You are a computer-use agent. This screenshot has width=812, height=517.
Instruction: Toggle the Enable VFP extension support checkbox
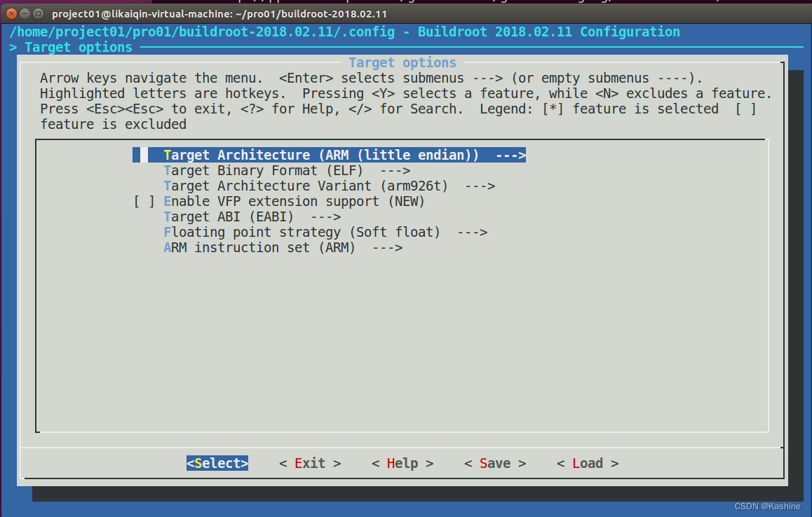coord(144,202)
